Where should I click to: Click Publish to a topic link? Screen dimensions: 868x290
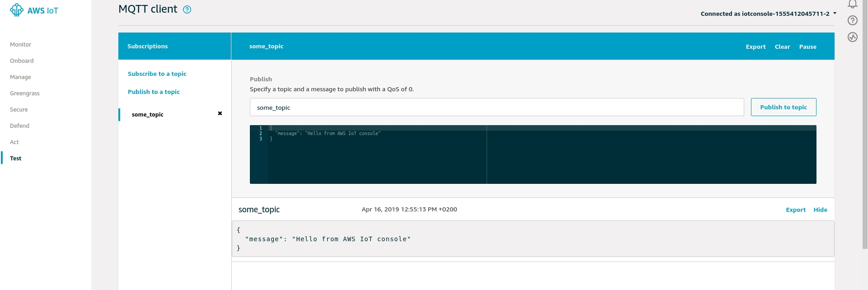154,92
